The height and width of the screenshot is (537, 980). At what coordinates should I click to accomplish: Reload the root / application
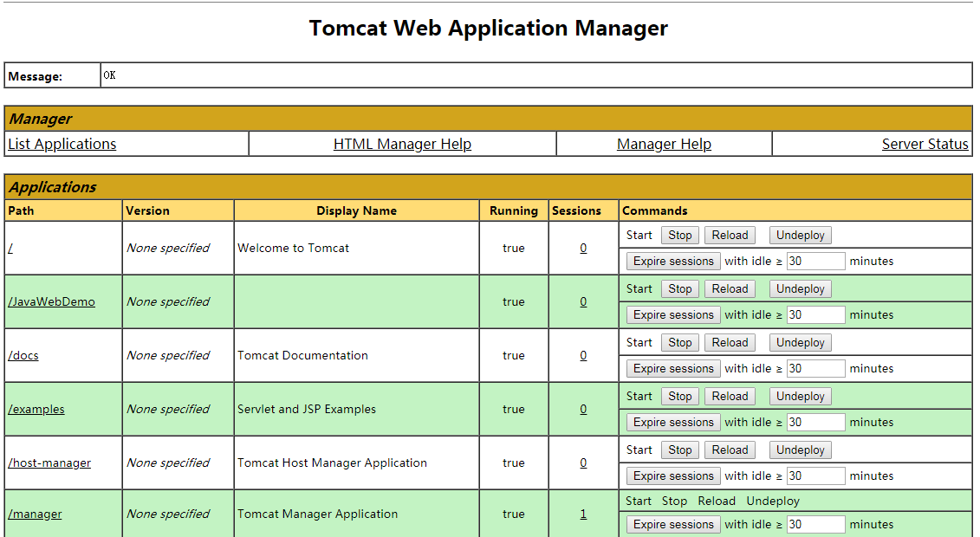pyautogui.click(x=730, y=236)
